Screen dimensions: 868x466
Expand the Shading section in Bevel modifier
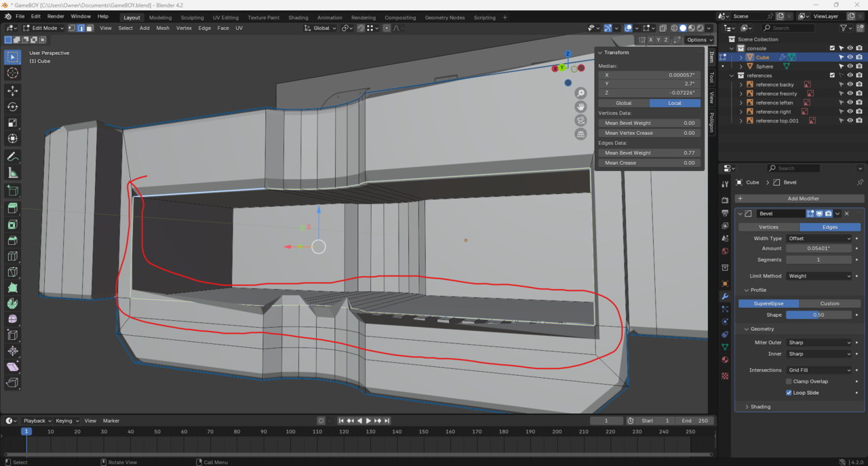point(760,407)
